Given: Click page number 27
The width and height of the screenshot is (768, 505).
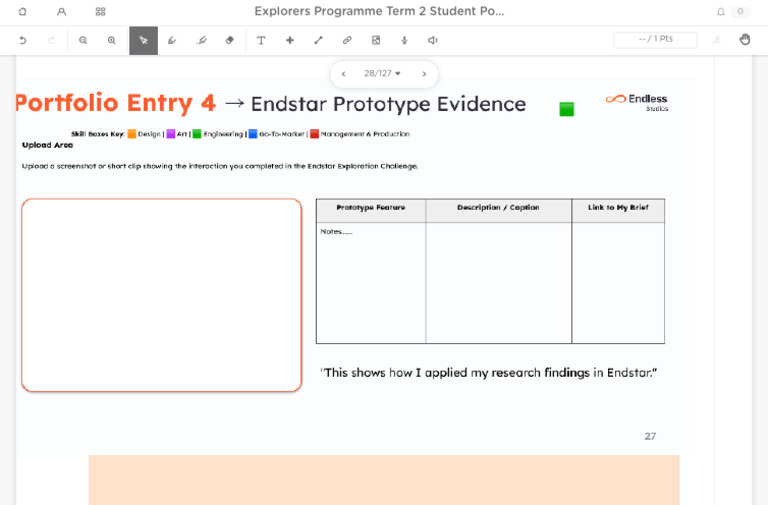Looking at the screenshot, I should pos(650,436).
